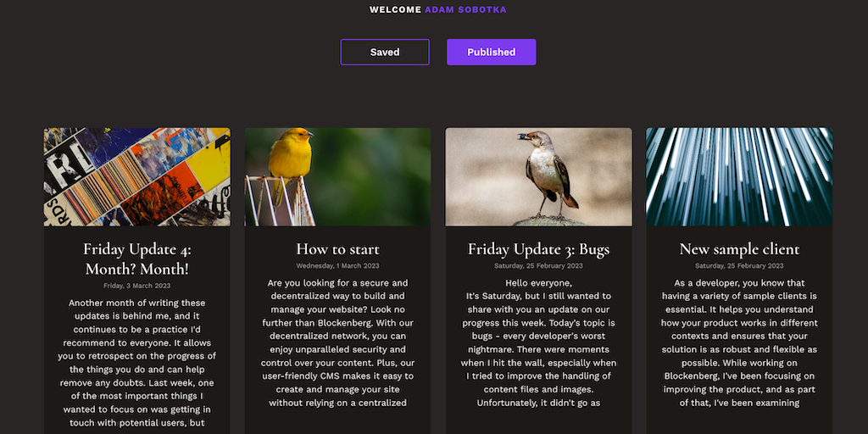Select the blue light streaks thumbnail
868x434 pixels.
pos(739,177)
